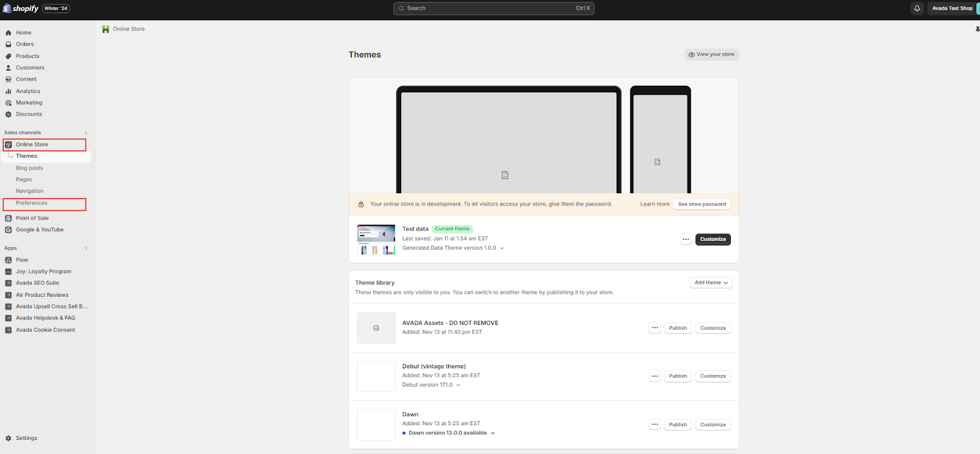Click the Winter '24 badge
Viewport: 980px width, 454px height.
tap(56, 9)
